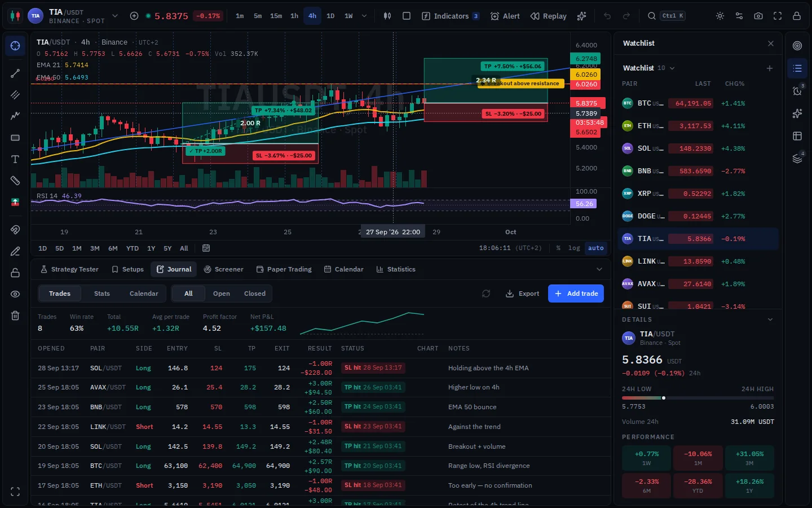
Task: Open the Screener tab
Action: [223, 269]
